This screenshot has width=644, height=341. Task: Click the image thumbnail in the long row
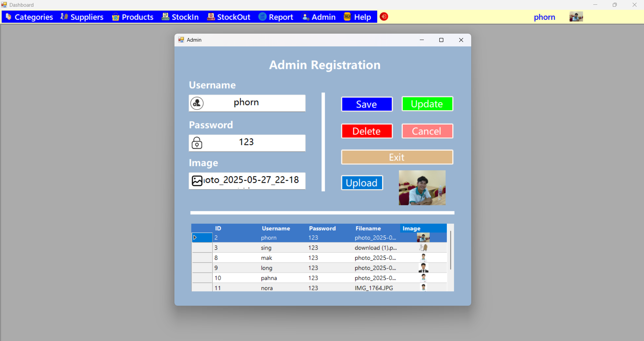coord(424,268)
